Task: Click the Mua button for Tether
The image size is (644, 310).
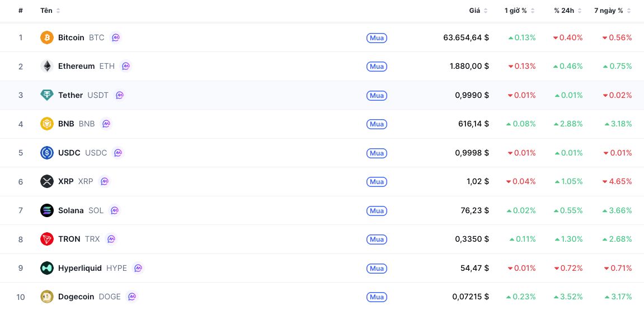Action: (x=377, y=96)
